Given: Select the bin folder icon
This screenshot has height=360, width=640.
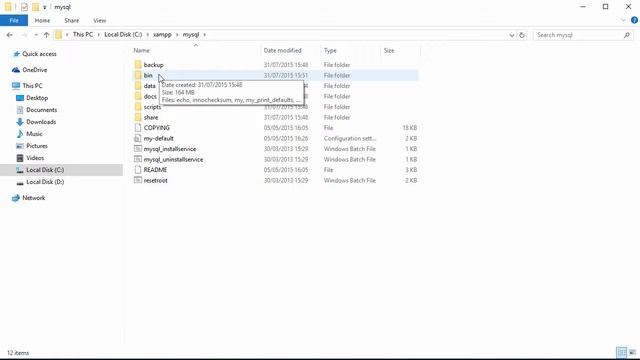Looking at the screenshot, I should [x=138, y=75].
